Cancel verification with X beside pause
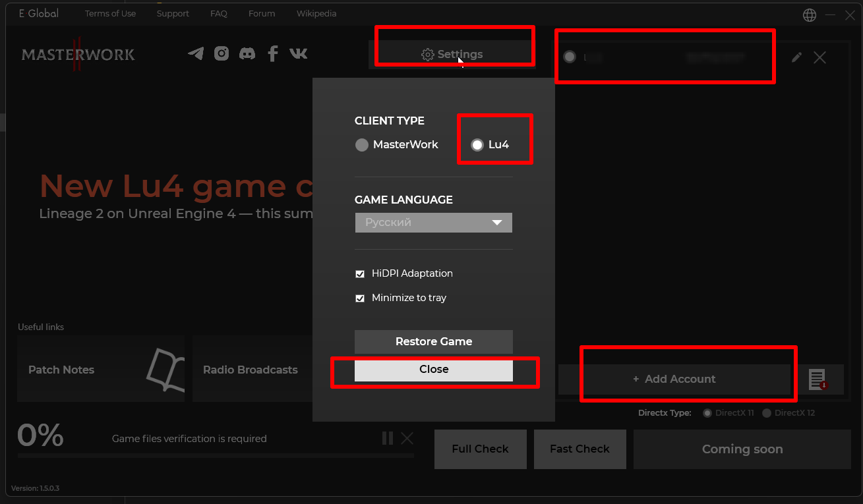 (x=407, y=438)
